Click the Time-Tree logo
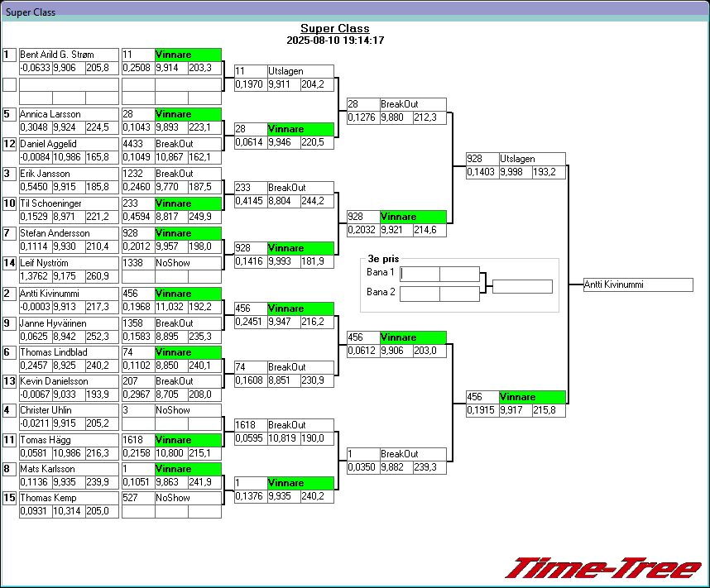This screenshot has height=588, width=710. tap(602, 568)
